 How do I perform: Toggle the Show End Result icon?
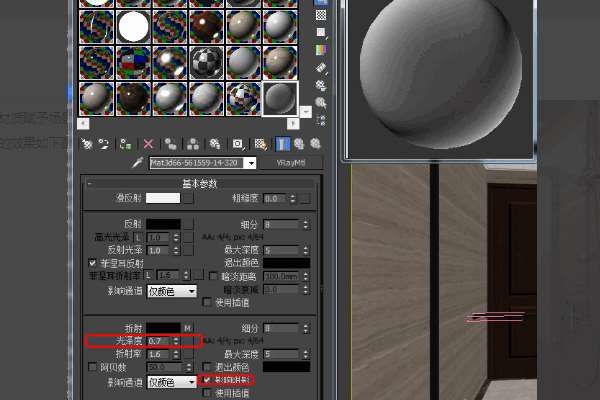pyautogui.click(x=282, y=144)
